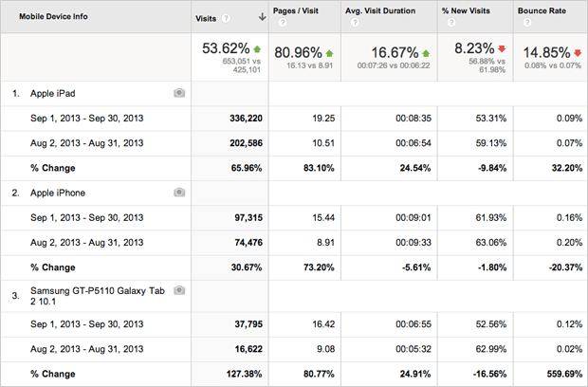Click the sort arrow in Visits column
Image resolution: width=588 pixels, height=387 pixels.
click(x=261, y=17)
